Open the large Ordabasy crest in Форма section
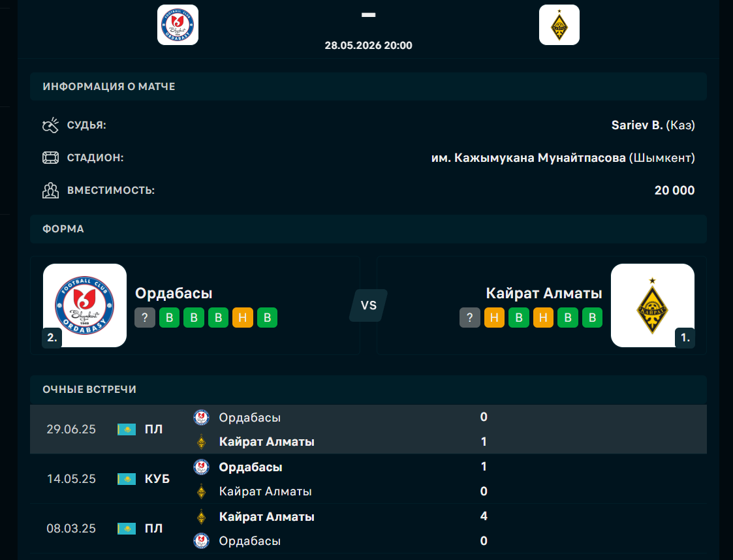Image resolution: width=733 pixels, height=560 pixels. [85, 305]
